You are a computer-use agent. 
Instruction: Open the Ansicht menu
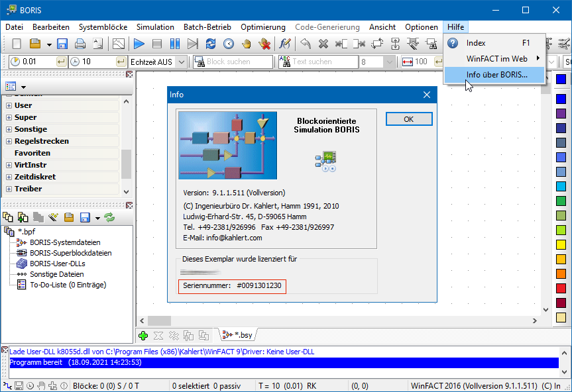382,27
